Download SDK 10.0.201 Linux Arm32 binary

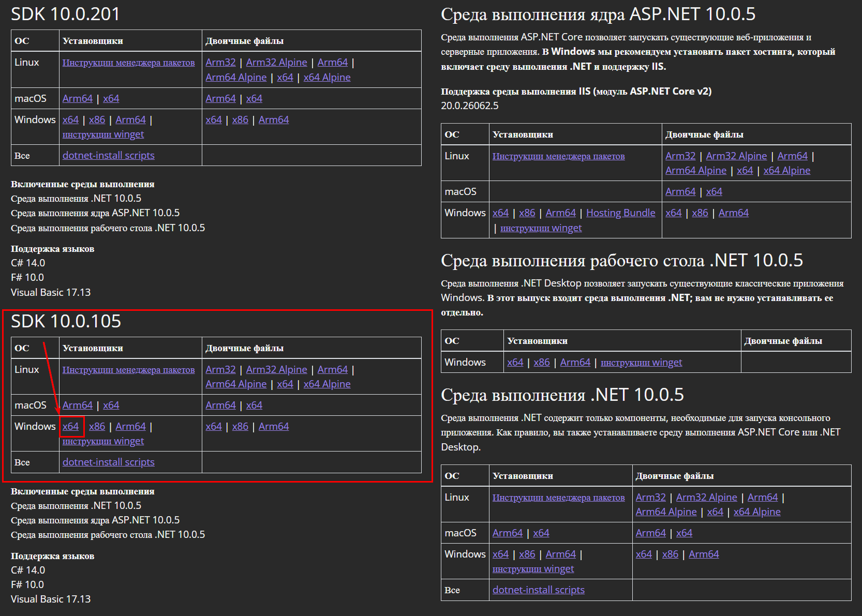tap(220, 63)
